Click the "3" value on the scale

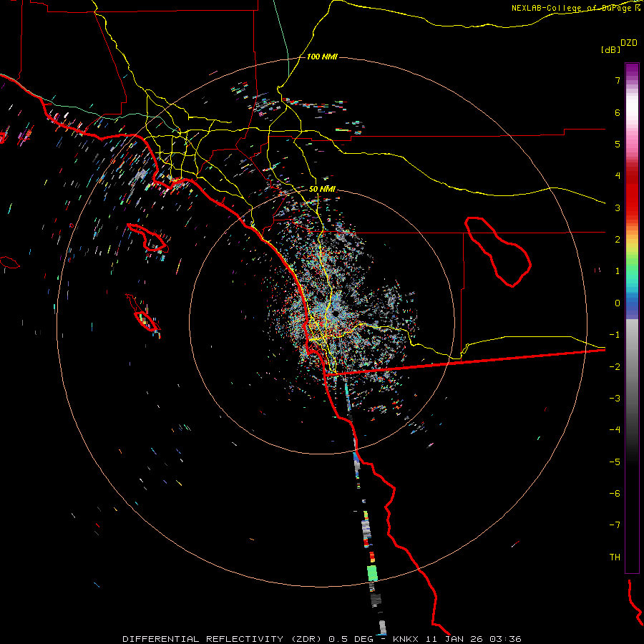pos(618,208)
